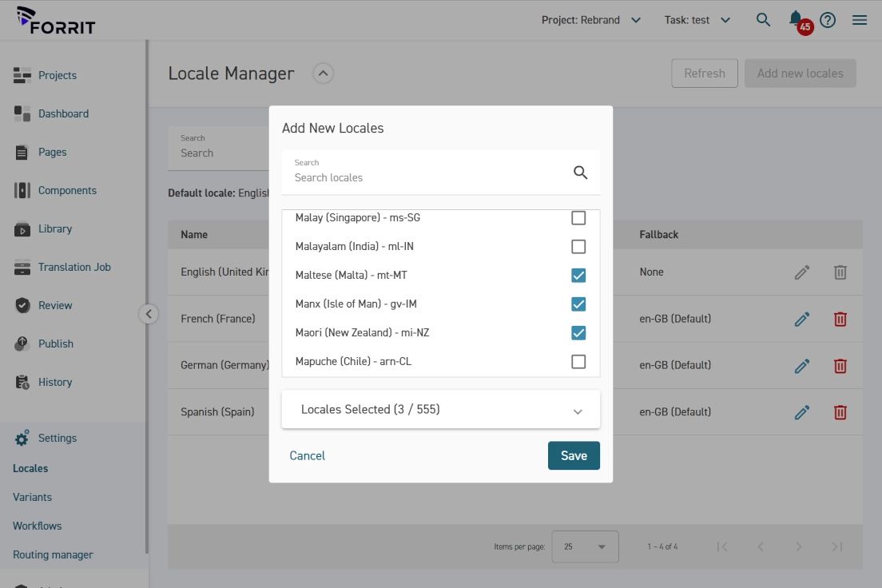882x588 pixels.
Task: Open the notifications bell with 45 badge
Action: pos(797,19)
